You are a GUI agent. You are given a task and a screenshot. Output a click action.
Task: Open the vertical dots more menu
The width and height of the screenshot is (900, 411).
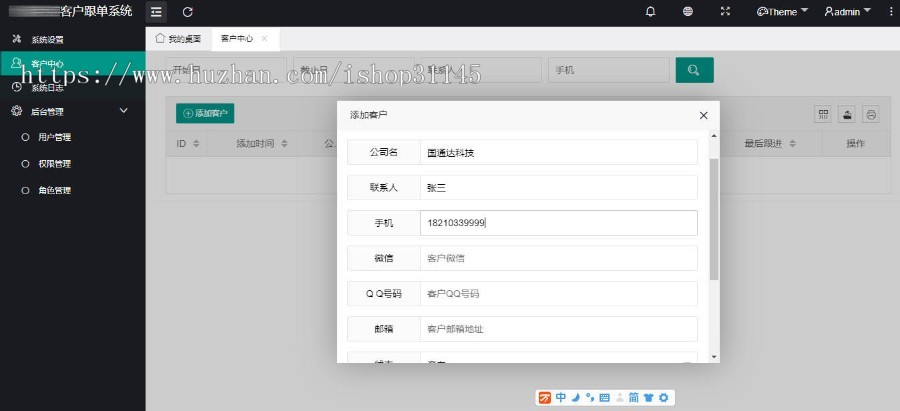click(x=890, y=11)
